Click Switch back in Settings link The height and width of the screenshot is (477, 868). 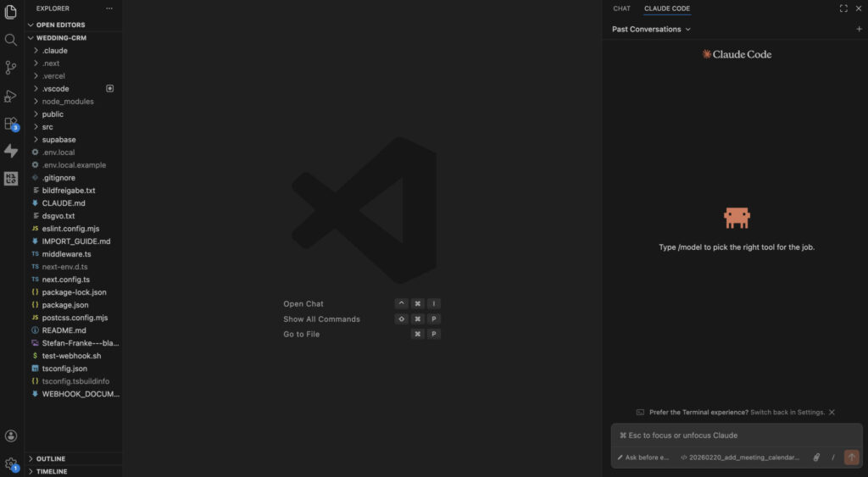tap(787, 413)
